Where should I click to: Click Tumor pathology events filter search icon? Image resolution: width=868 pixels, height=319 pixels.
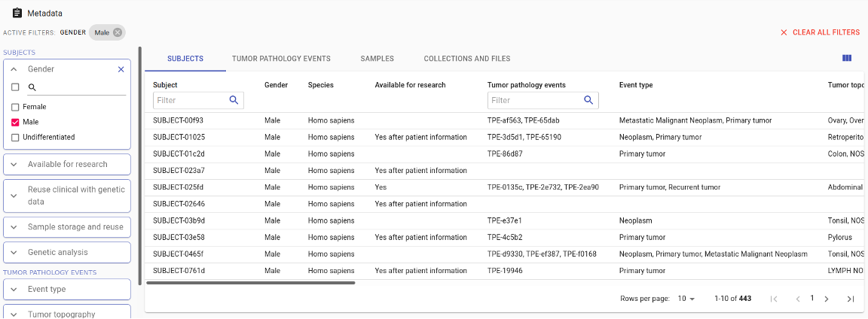588,100
